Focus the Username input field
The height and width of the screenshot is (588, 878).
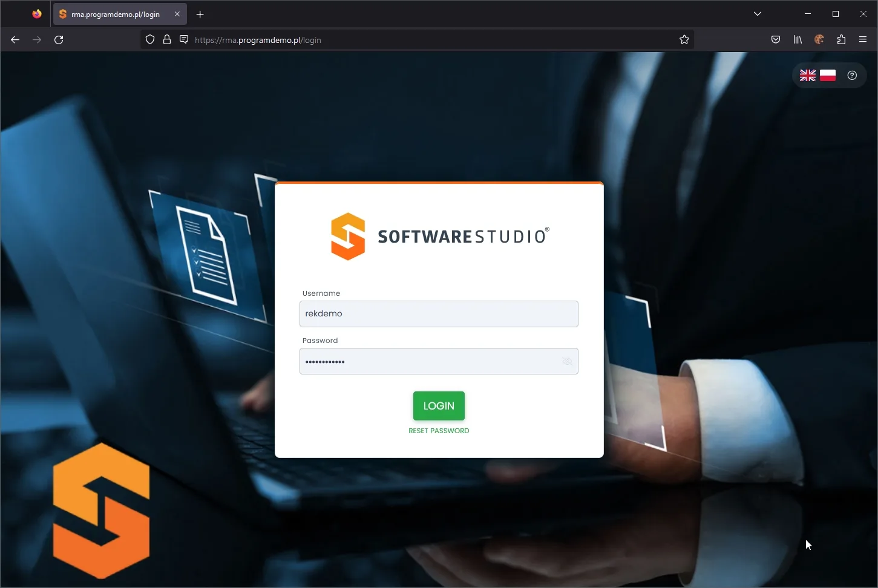pyautogui.click(x=439, y=314)
